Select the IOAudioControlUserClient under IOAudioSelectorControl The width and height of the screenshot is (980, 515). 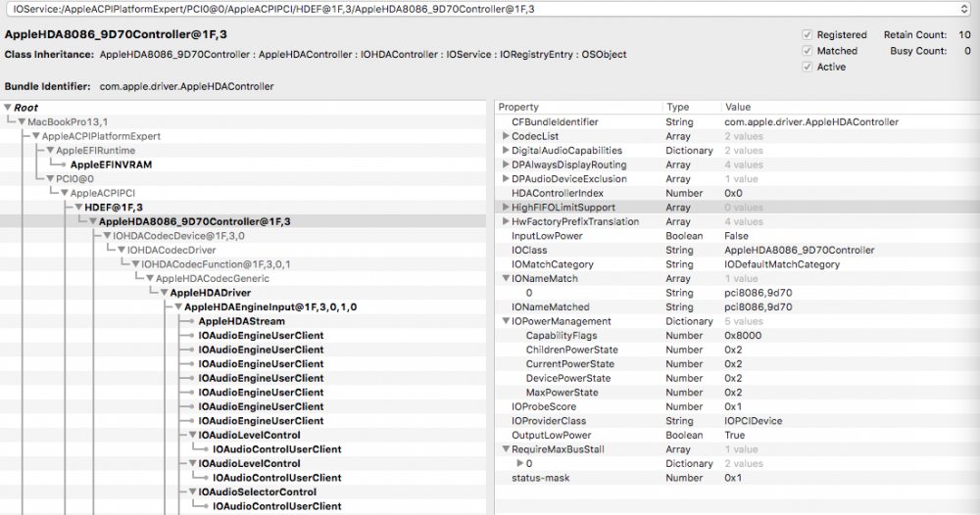pos(242,506)
